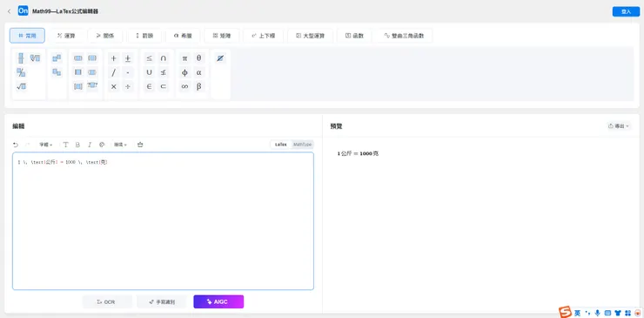Viewport: 644px width, 318px height.
Task: Open the 矩陣 matrix tab
Action: (x=222, y=36)
